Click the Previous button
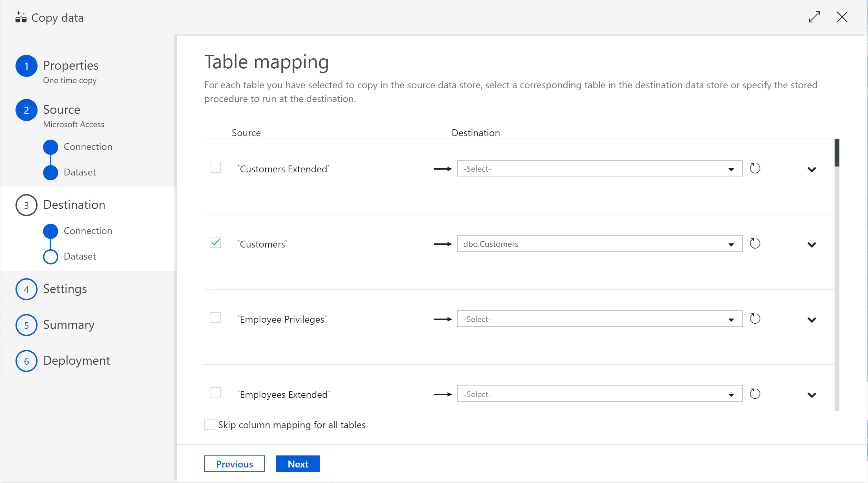The width and height of the screenshot is (868, 483). click(x=234, y=464)
